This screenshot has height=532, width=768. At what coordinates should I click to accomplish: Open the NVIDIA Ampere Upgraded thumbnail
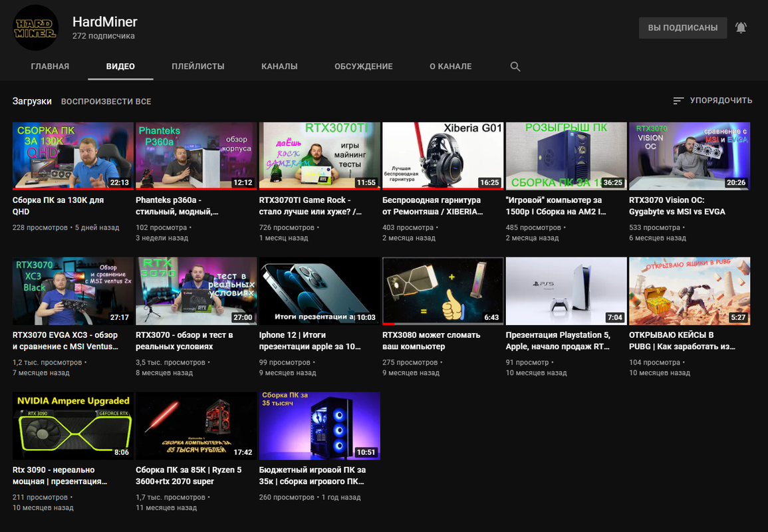(x=73, y=426)
